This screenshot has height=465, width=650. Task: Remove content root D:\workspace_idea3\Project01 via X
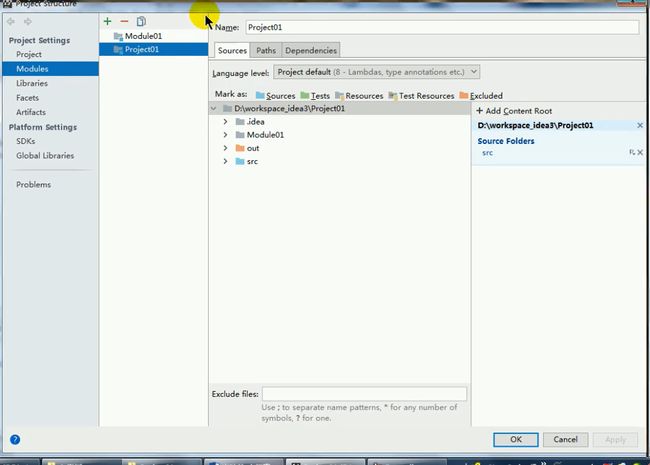(x=640, y=126)
